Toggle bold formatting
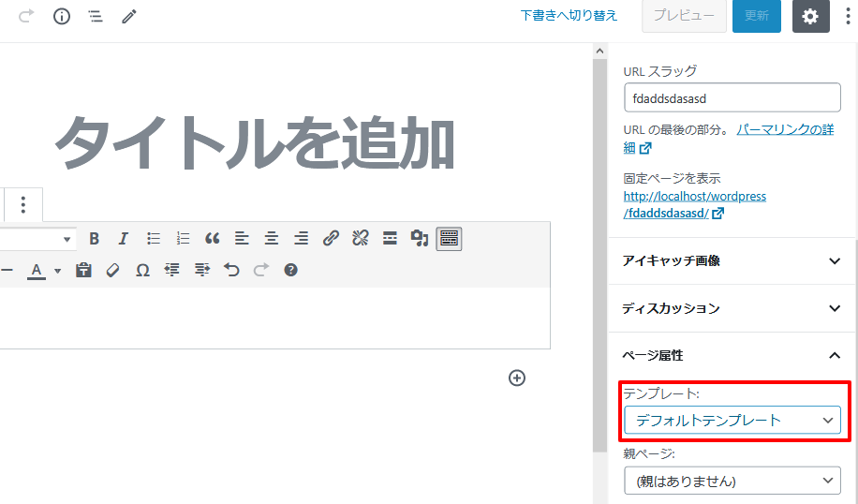 (94, 239)
